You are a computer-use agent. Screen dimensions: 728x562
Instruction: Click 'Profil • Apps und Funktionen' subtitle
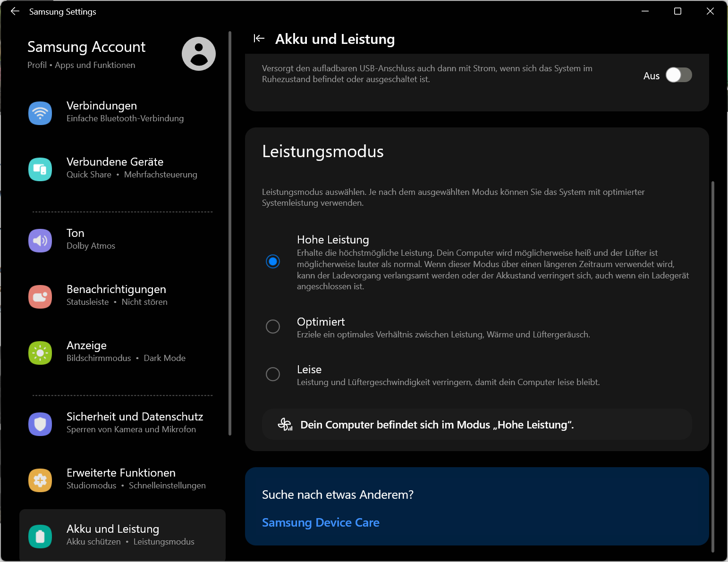[81, 65]
